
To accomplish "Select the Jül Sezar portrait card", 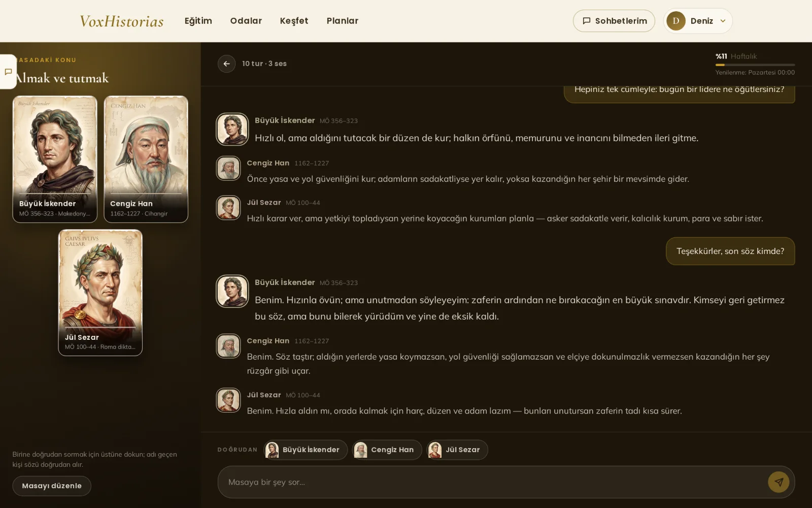I will coord(100,293).
